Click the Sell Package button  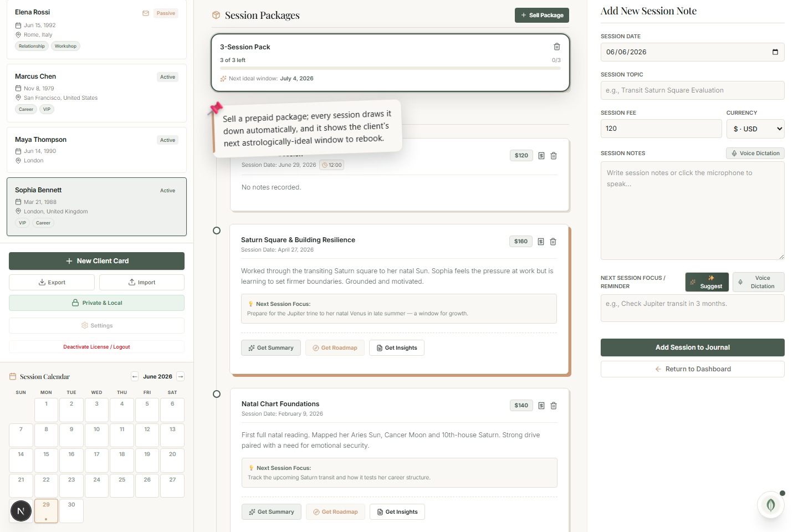point(542,16)
